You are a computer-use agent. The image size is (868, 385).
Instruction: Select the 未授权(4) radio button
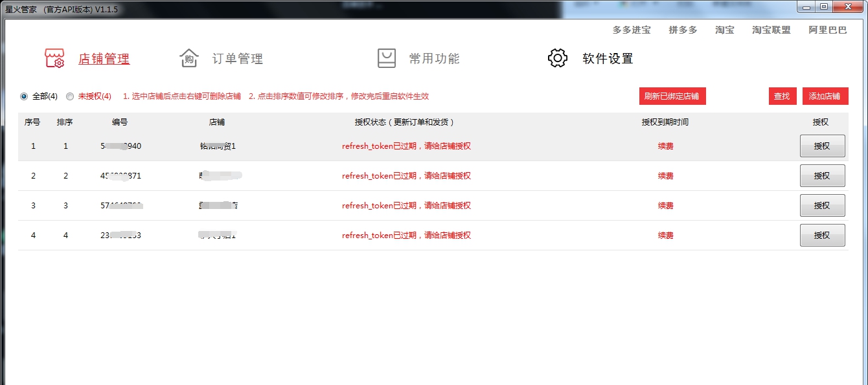[x=70, y=96]
